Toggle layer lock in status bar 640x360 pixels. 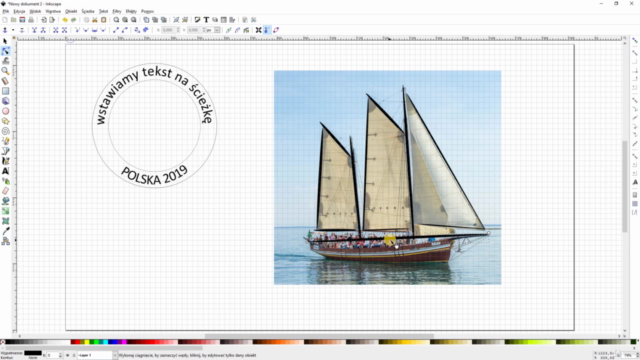tap(73, 356)
